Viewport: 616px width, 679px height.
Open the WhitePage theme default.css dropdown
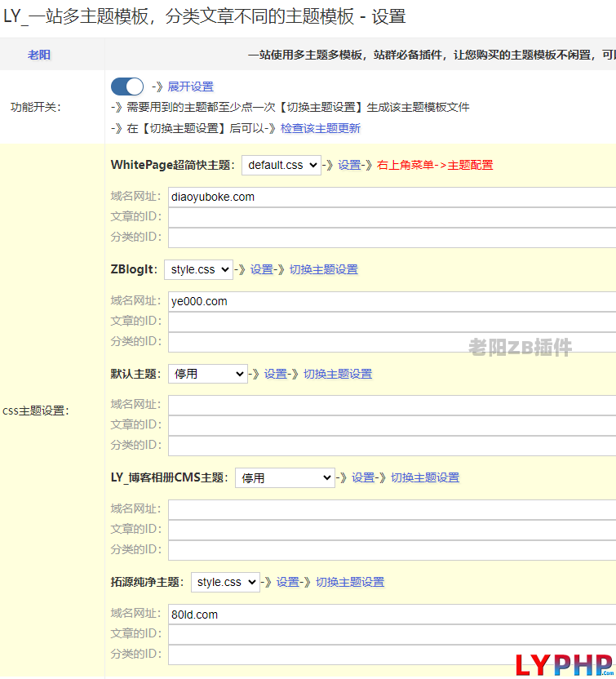[x=281, y=165]
